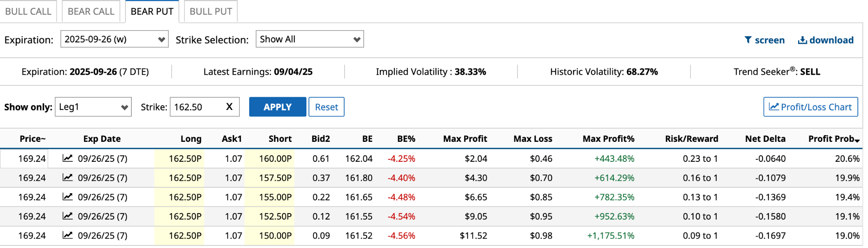The width and height of the screenshot is (868, 248).
Task: Click chart icon in 155.00P spread row
Action: pos(67,197)
